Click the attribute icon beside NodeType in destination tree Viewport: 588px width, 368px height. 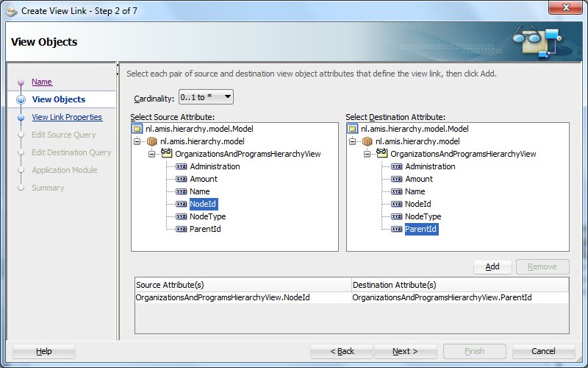point(396,216)
